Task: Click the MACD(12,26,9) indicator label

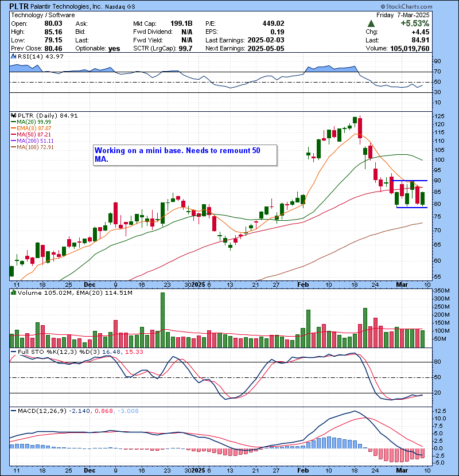Action: click(x=42, y=411)
